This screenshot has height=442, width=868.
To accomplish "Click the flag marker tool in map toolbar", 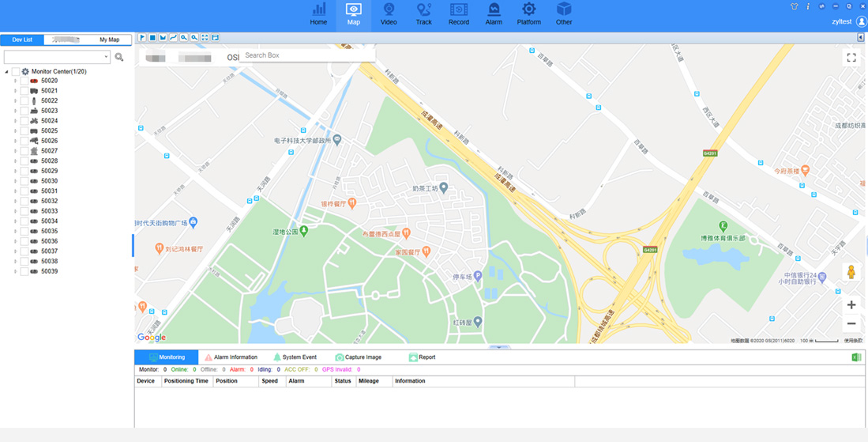I will point(142,38).
